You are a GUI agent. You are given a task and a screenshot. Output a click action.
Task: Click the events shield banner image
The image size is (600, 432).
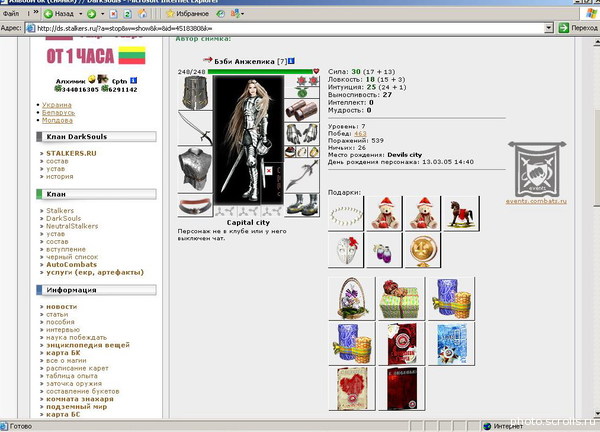coord(537,169)
